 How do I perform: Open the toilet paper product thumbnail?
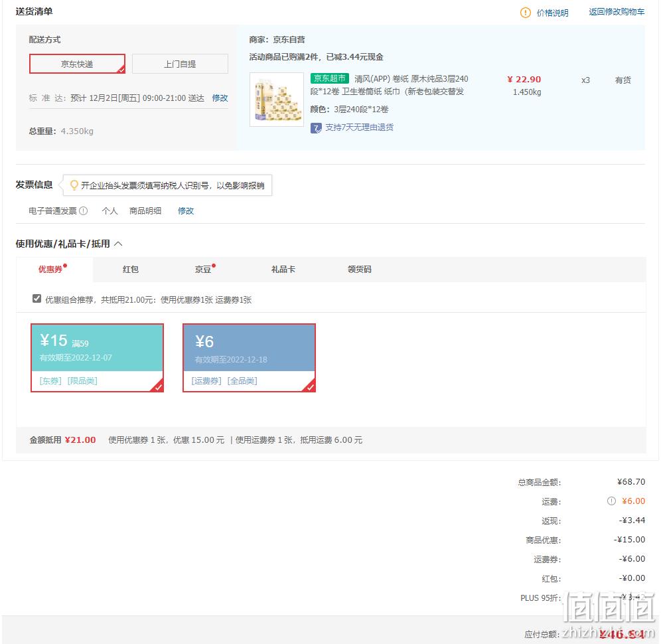tap(277, 100)
